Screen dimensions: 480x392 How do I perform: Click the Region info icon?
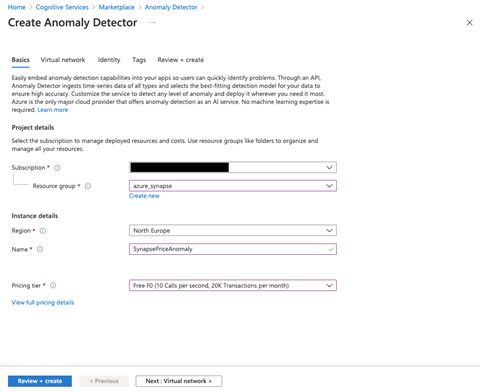pyautogui.click(x=43, y=231)
